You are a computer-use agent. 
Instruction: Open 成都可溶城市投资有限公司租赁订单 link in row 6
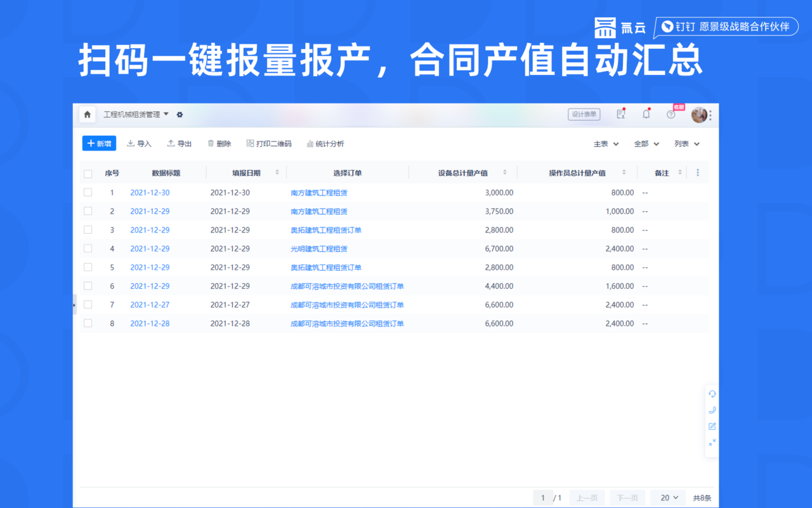pos(347,286)
